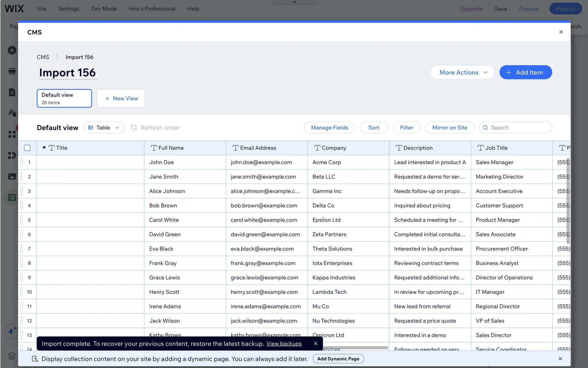Open the Settings menu

click(69, 9)
